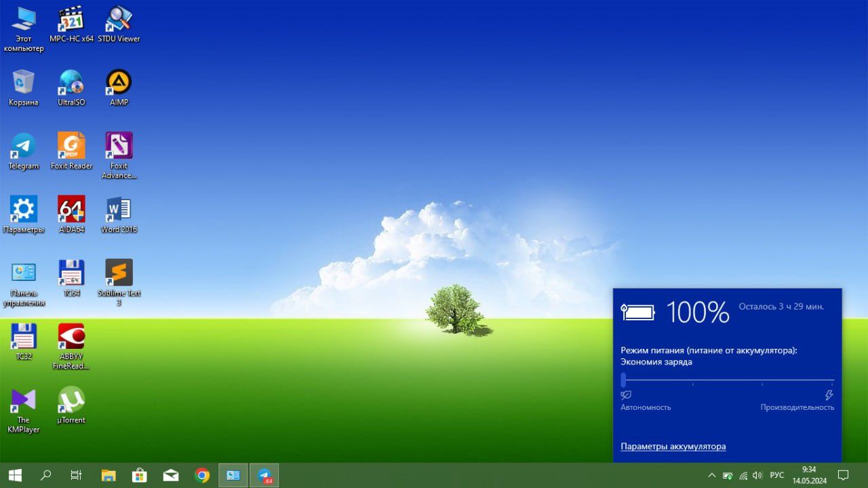
Task: Open Google Chrome from the taskbar
Action: click(202, 475)
